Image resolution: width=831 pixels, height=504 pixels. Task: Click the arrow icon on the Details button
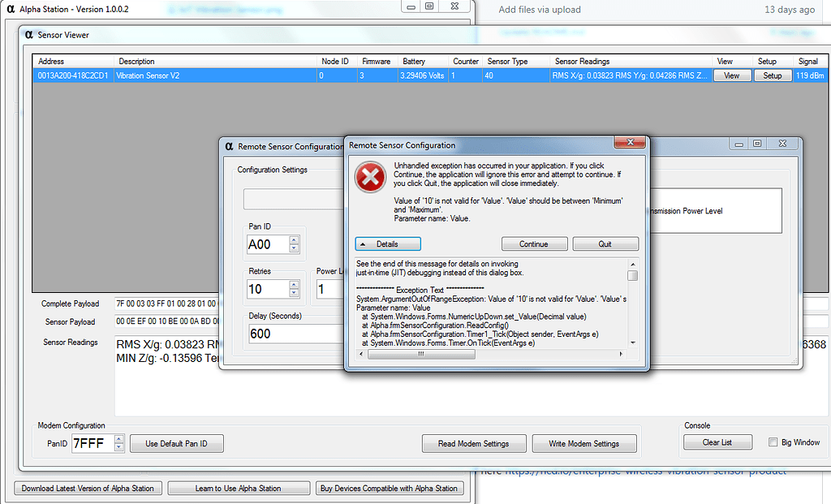click(x=361, y=243)
